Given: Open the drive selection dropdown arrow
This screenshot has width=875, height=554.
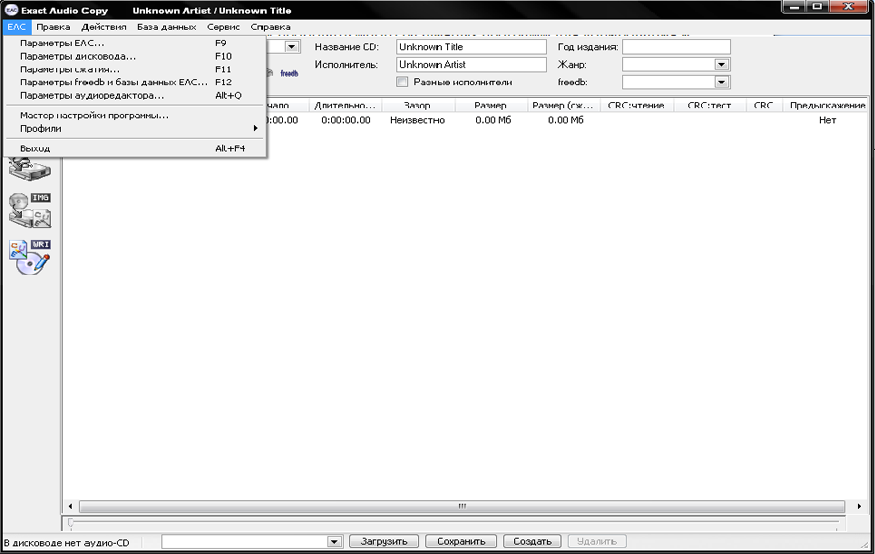Looking at the screenshot, I should [x=292, y=47].
